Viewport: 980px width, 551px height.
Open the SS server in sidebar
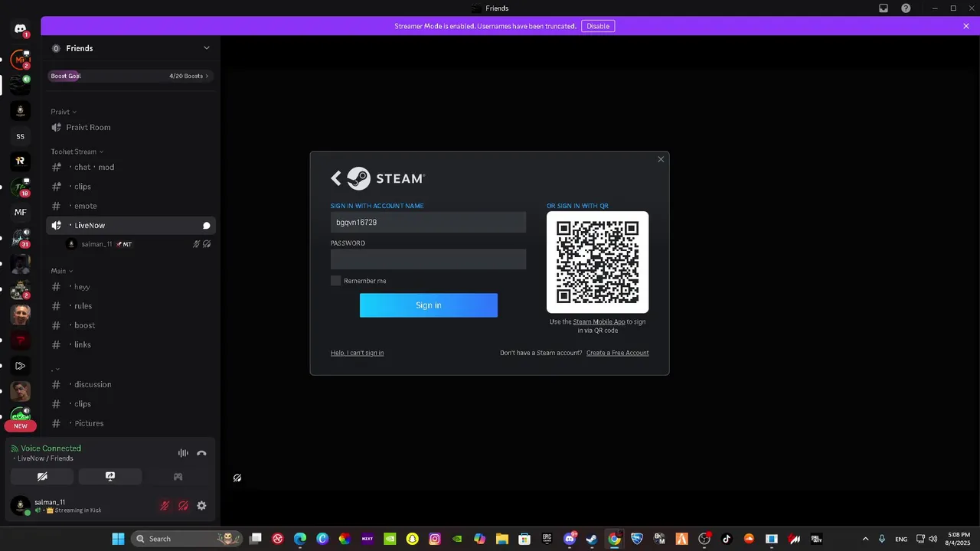pyautogui.click(x=20, y=136)
